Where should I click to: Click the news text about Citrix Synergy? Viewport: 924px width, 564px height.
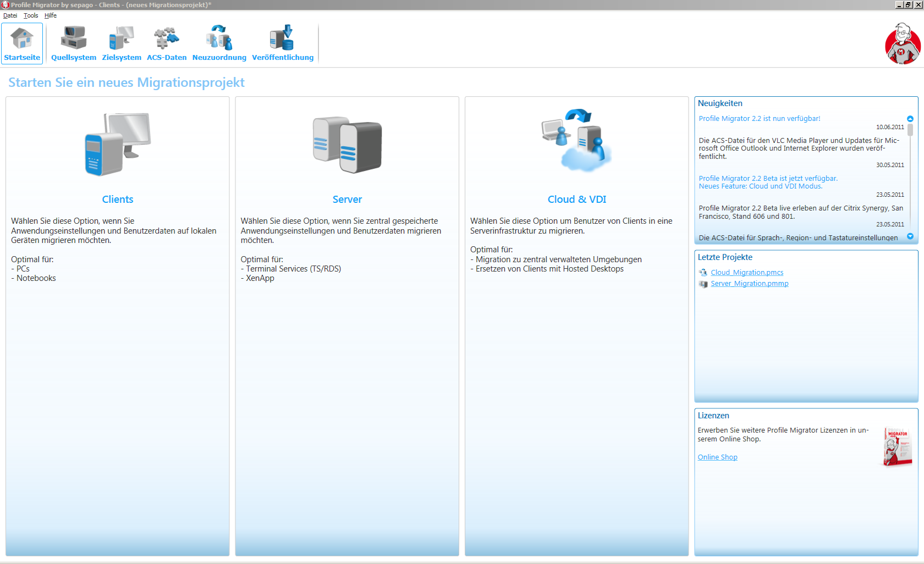pyautogui.click(x=801, y=212)
